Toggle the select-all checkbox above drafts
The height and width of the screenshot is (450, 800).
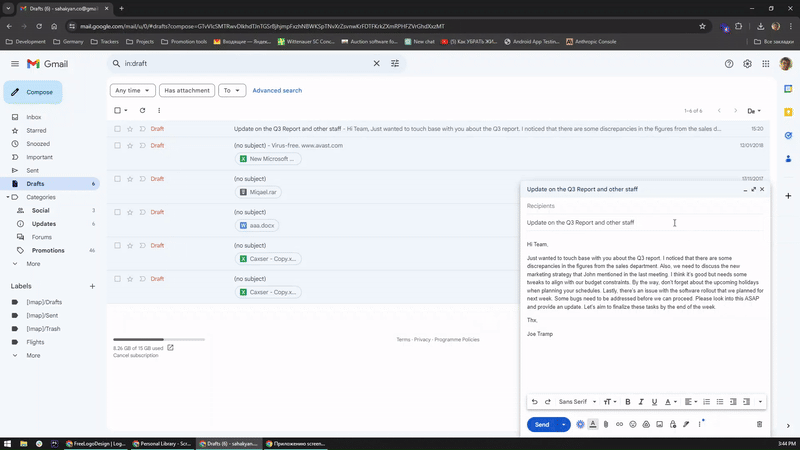coord(117,110)
